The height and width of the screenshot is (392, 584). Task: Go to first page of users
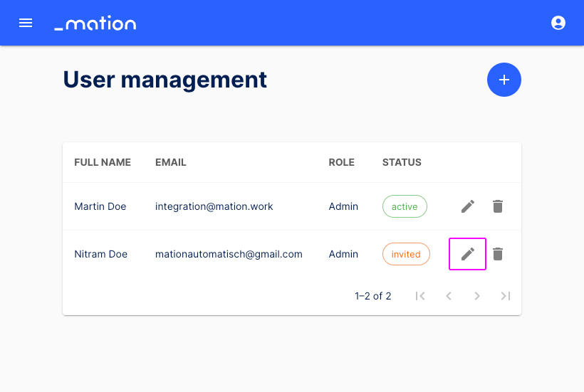click(420, 296)
